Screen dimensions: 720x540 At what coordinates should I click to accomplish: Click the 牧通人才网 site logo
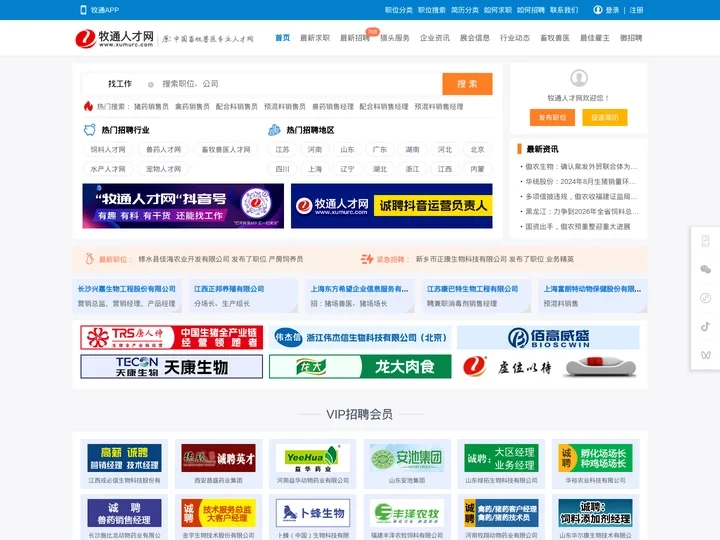(x=115, y=38)
